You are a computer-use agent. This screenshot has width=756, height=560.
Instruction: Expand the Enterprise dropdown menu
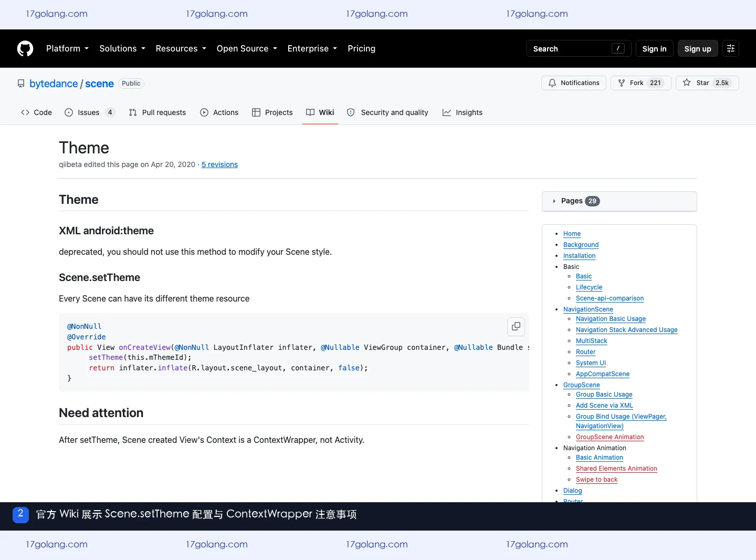pyautogui.click(x=312, y=48)
